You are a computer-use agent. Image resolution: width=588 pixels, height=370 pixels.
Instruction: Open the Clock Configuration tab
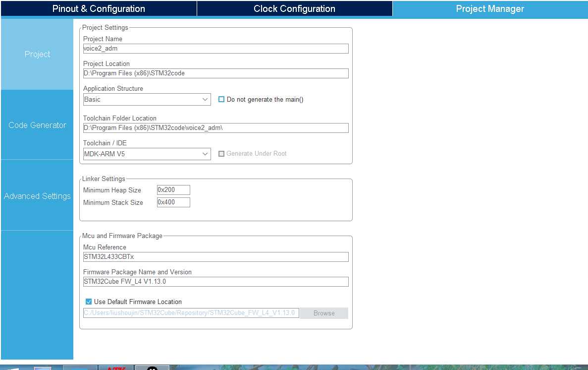coord(294,8)
